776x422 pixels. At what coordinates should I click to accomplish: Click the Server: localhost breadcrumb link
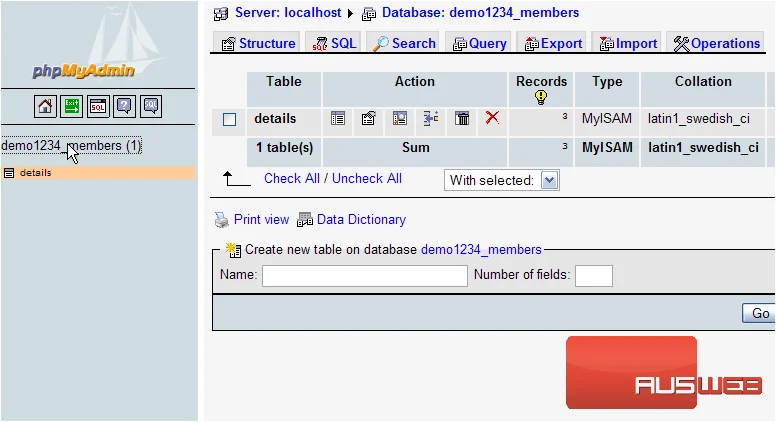point(288,13)
